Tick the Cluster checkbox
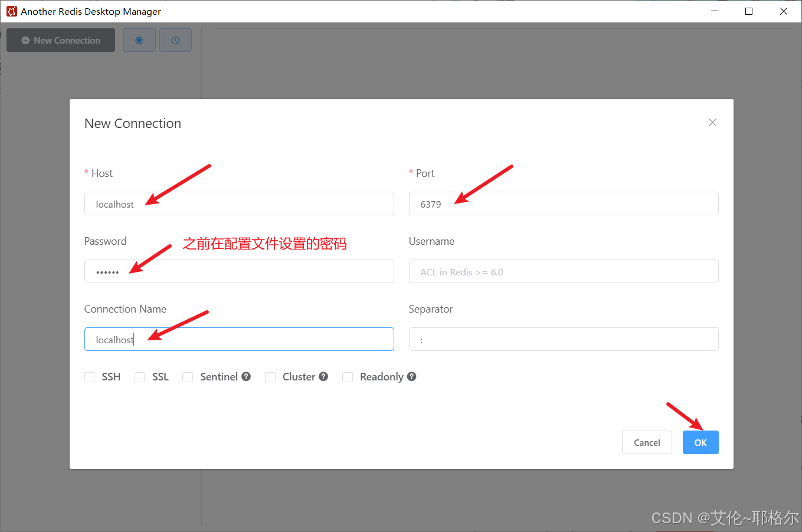 270,377
